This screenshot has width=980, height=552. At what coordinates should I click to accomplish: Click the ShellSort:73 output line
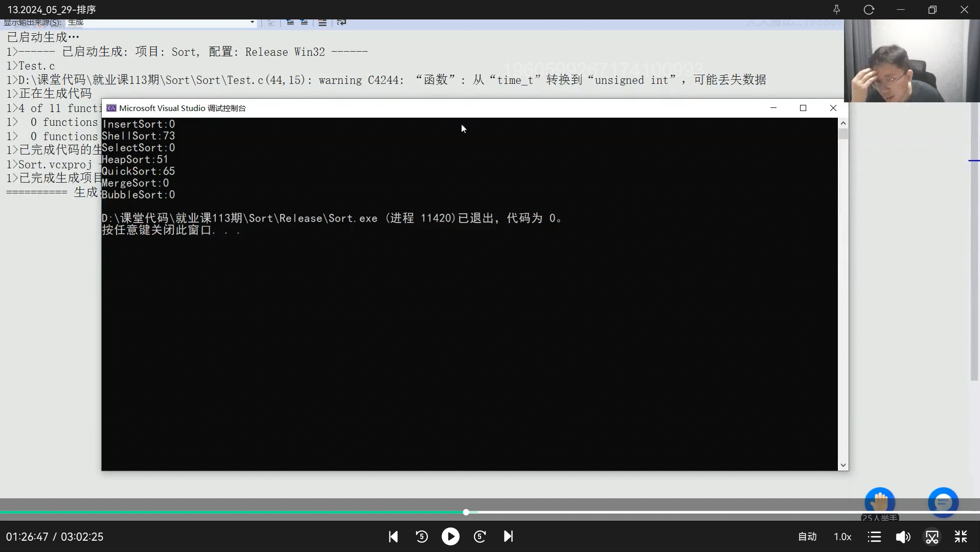click(x=138, y=136)
